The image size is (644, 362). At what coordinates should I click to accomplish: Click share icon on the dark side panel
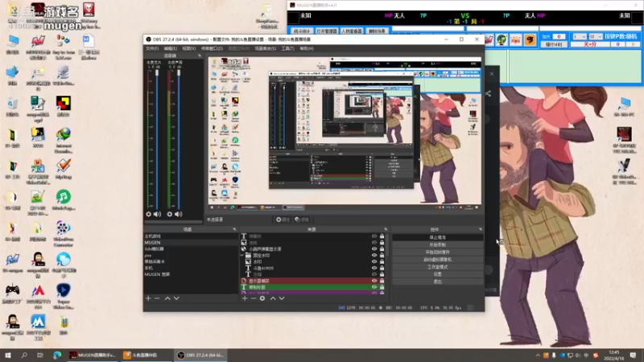click(x=488, y=93)
